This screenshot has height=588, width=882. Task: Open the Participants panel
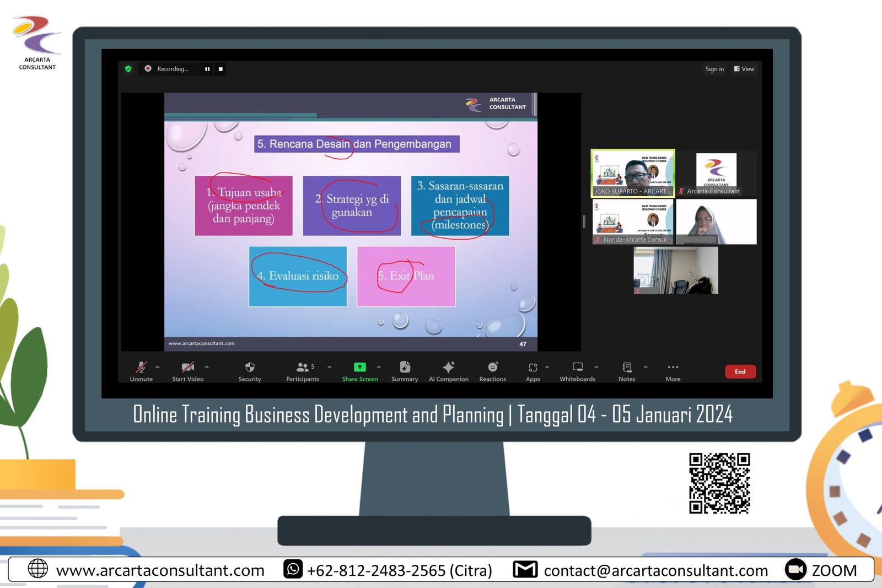(x=302, y=368)
